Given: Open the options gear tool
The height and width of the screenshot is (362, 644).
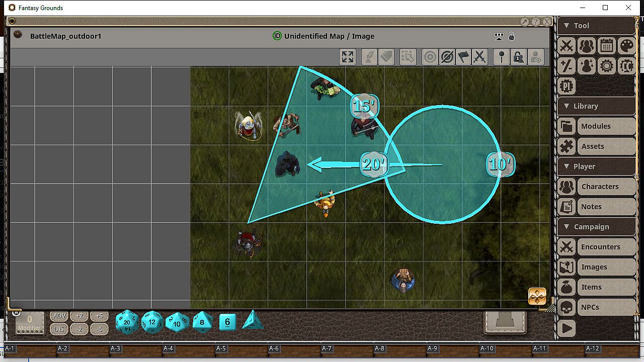Looking at the screenshot, I should point(607,66).
